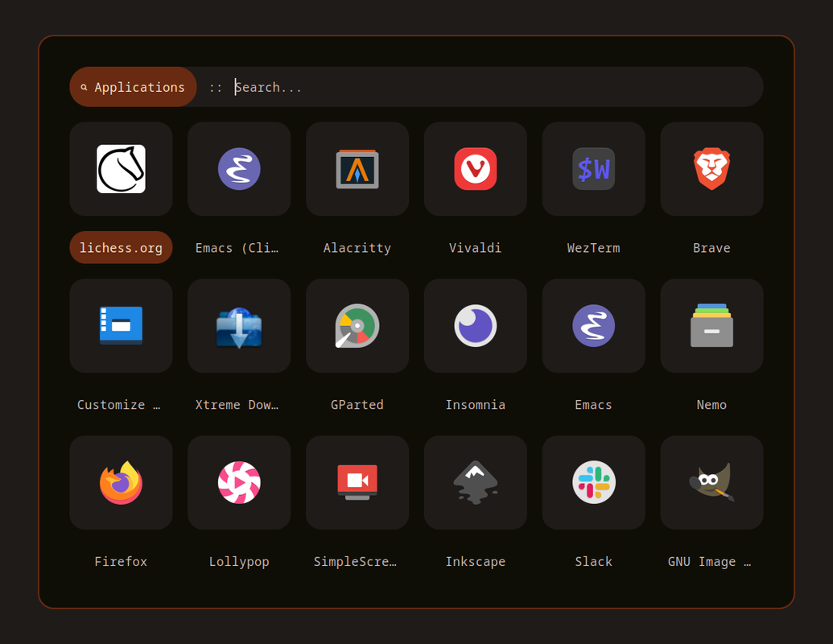Launch the Slack icon
This screenshot has width=833, height=644.
[593, 482]
